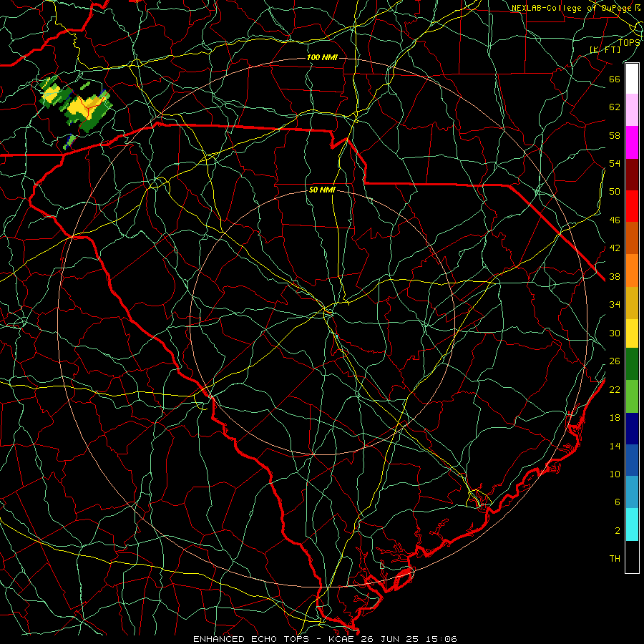644x644 pixels.
Task: Click the "26" legend value
Action: [615, 361]
